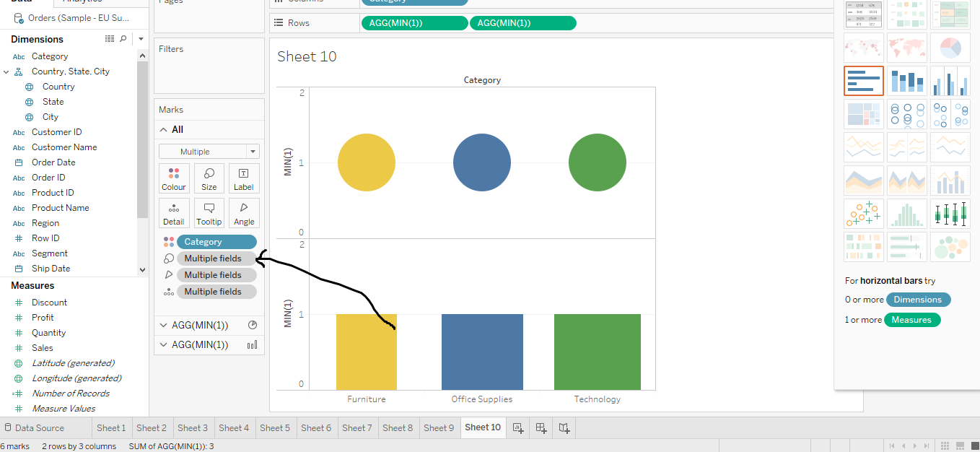Pick the bullet graph chart type
This screenshot has height=452, width=980.
(906, 247)
